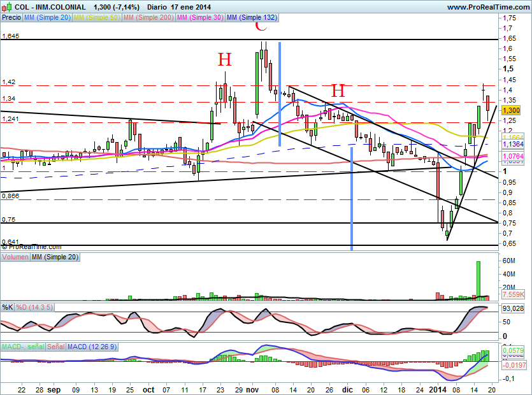
Task: Select the MM (Simple 30) indicator label
Action: tap(200, 18)
